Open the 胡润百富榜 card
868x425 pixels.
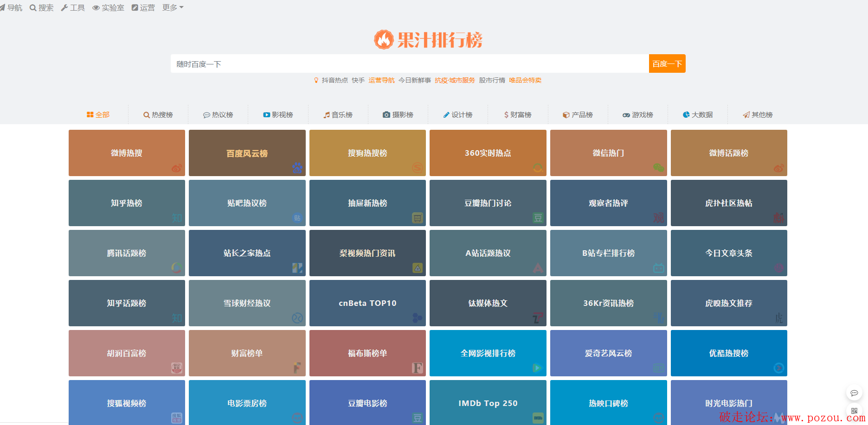point(127,353)
